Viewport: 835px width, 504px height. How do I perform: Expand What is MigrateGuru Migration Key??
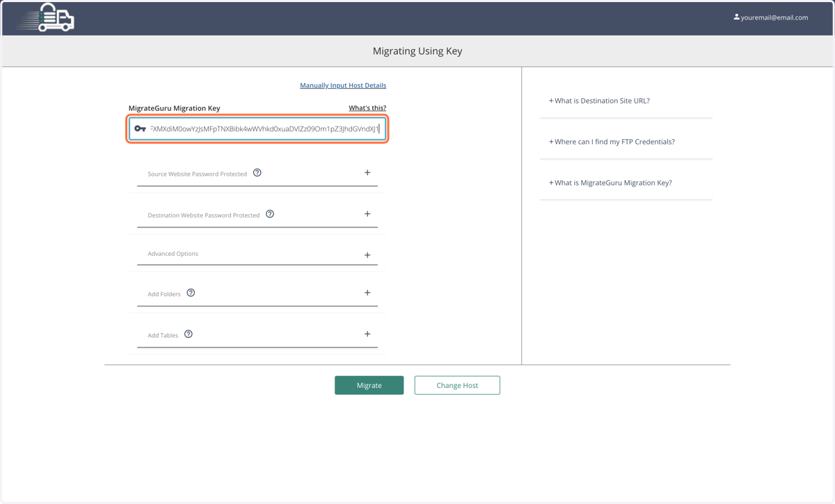610,183
